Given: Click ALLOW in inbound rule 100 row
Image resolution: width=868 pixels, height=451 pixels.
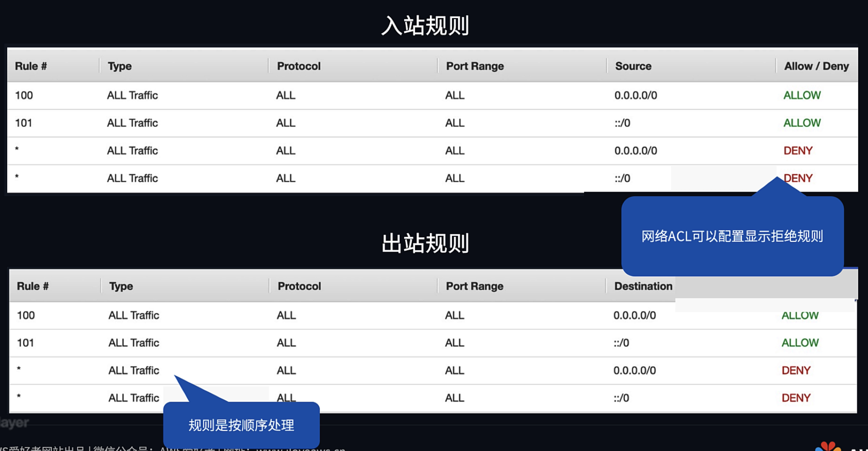Looking at the screenshot, I should (x=802, y=95).
